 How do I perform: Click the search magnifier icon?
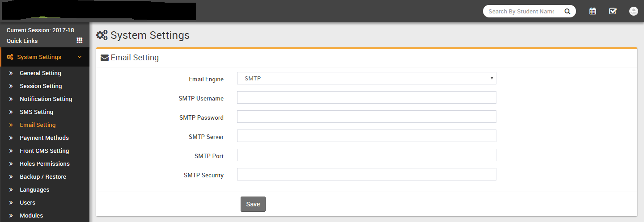567,12
